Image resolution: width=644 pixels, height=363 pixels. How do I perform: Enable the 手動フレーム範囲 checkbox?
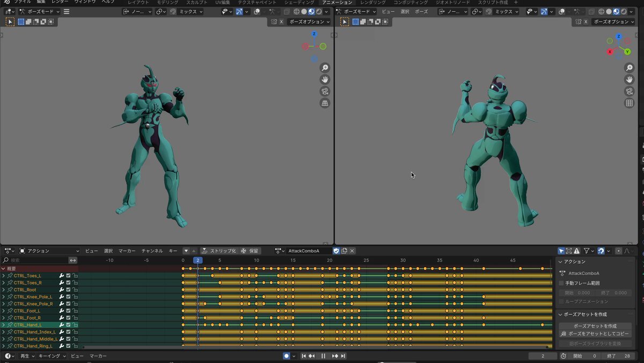(561, 283)
